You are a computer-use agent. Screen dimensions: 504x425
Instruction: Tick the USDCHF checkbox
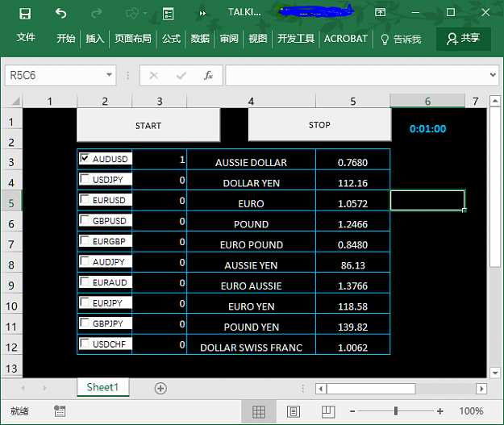click(85, 343)
